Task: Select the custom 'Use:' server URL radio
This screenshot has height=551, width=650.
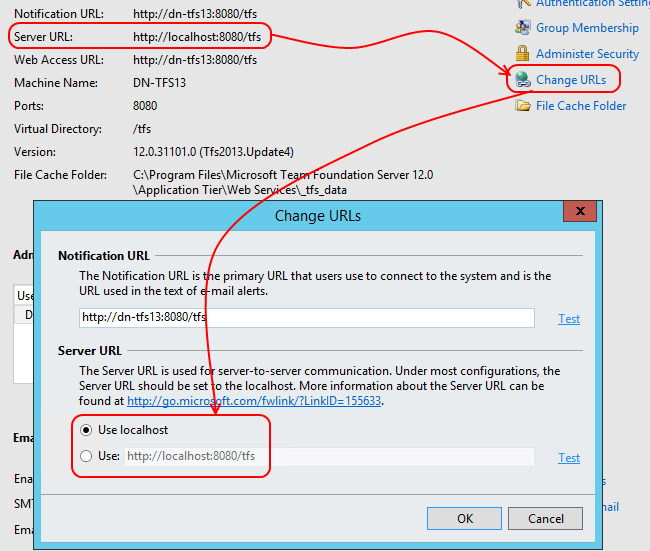Action: [87, 456]
